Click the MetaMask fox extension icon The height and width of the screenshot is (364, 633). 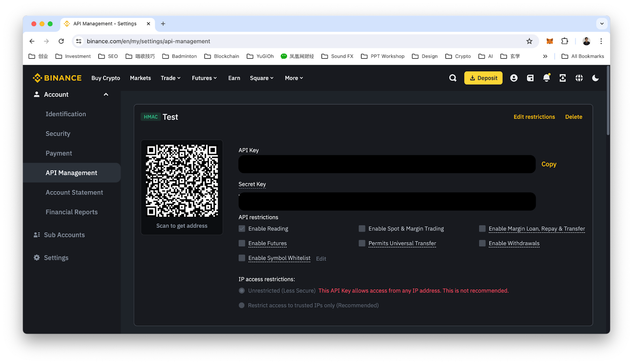click(x=550, y=41)
